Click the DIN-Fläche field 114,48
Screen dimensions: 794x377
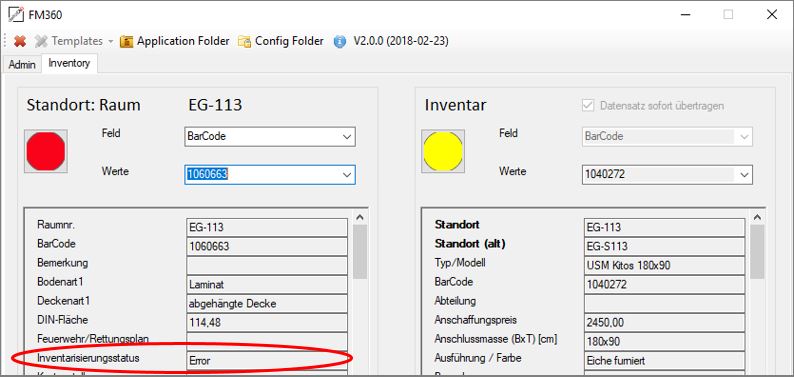267,322
